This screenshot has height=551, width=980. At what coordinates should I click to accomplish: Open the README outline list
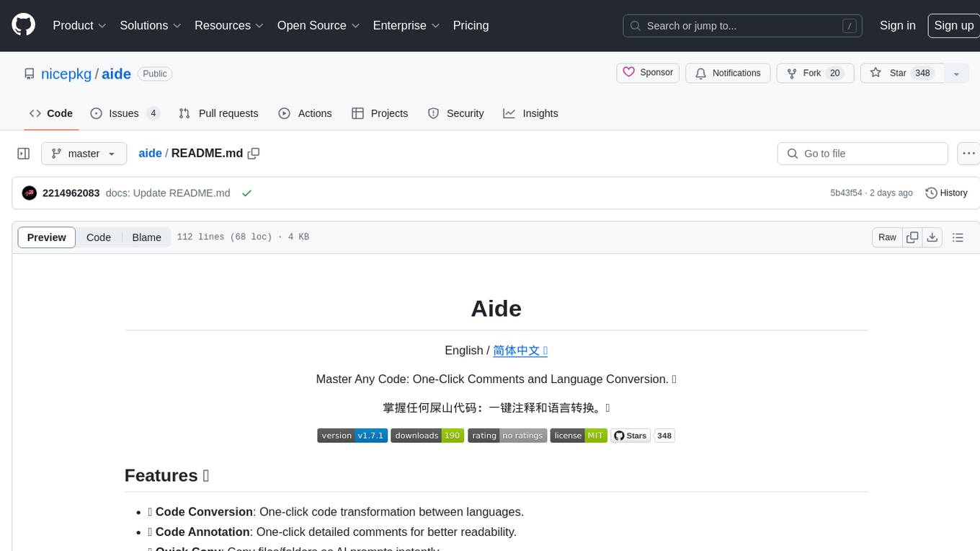[958, 237]
